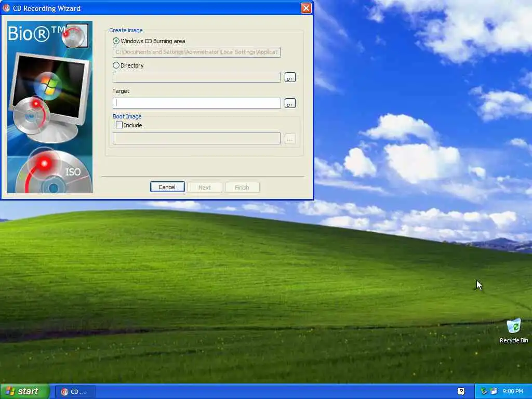Close the CD Recording Wizard window
The image size is (532, 399).
pos(306,8)
